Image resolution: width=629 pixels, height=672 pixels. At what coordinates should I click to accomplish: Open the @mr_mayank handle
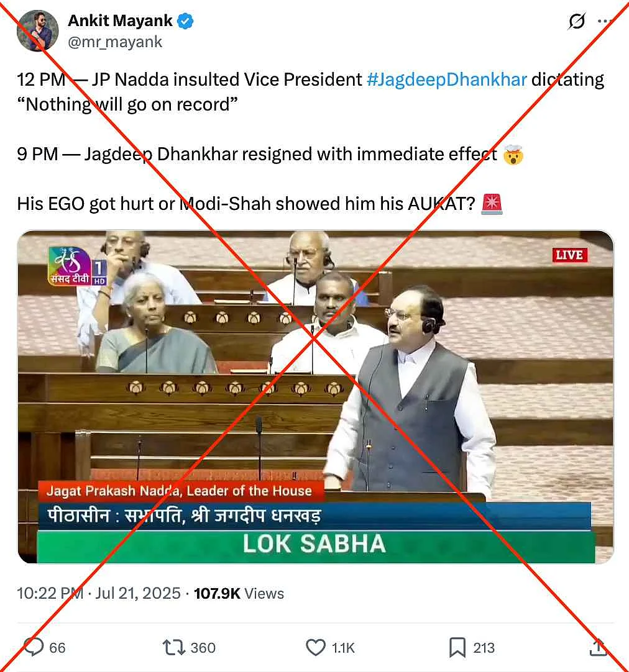pyautogui.click(x=115, y=42)
